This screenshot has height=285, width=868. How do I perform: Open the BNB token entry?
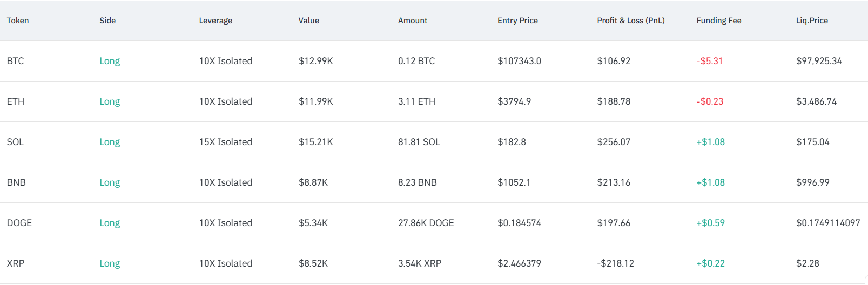tap(16, 182)
